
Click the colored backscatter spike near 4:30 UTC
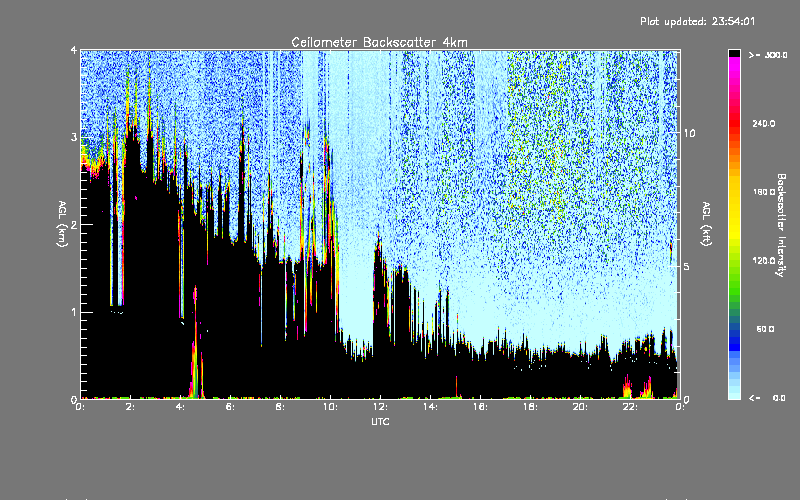[x=196, y=352]
